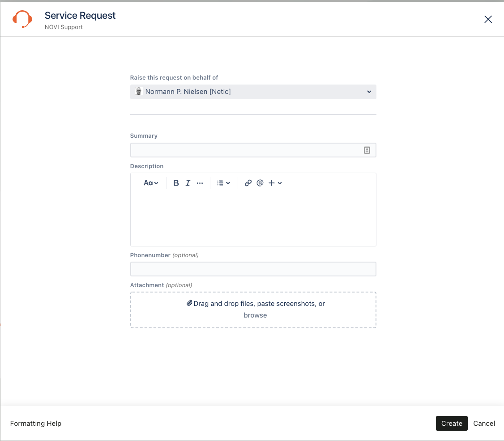
Task: Click the Summary field label
Action: click(144, 136)
